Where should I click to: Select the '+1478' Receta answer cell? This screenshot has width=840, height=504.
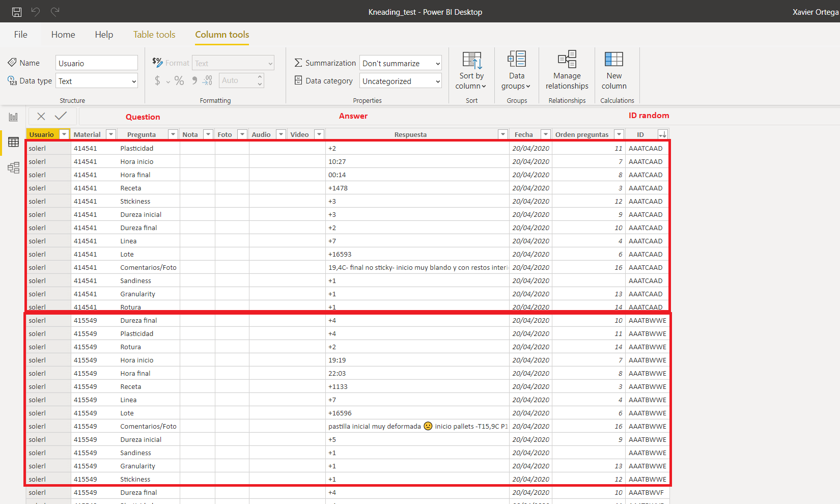point(417,188)
